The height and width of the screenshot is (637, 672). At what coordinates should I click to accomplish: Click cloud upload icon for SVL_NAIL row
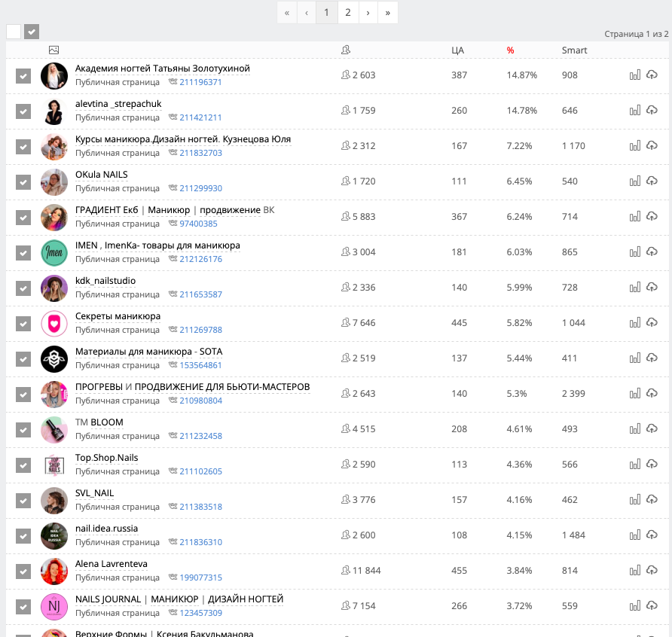click(652, 499)
